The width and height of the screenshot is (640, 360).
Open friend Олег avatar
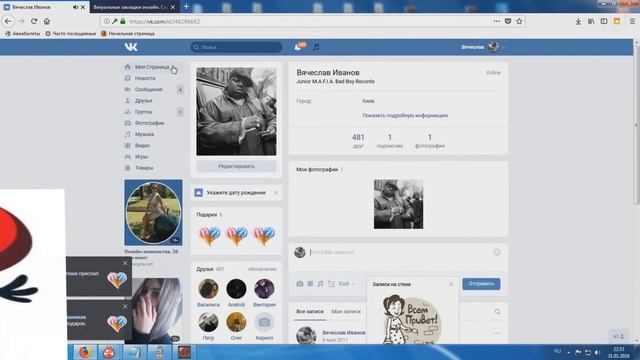tap(236, 322)
